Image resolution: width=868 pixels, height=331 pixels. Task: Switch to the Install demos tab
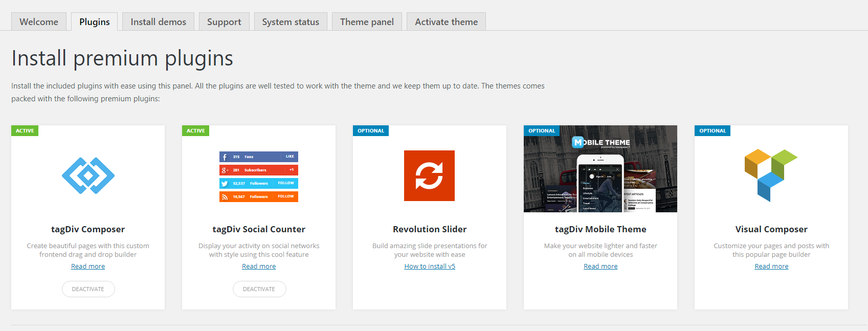[158, 21]
